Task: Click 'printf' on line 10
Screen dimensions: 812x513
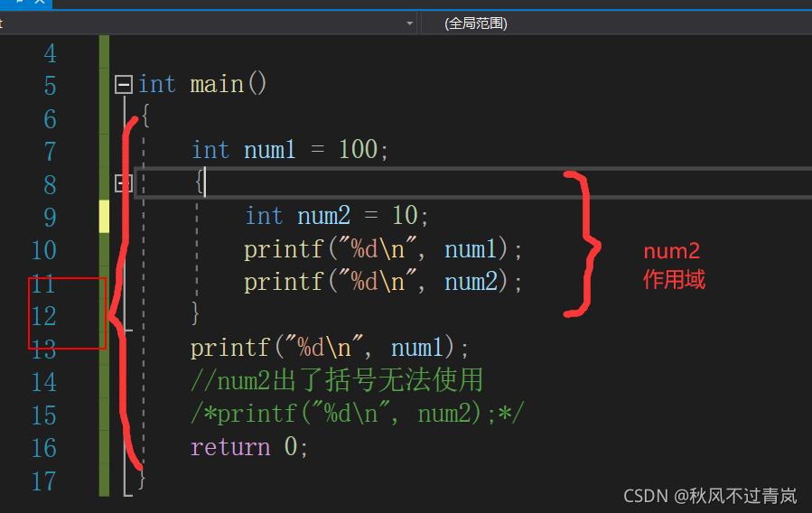Action: 284,249
